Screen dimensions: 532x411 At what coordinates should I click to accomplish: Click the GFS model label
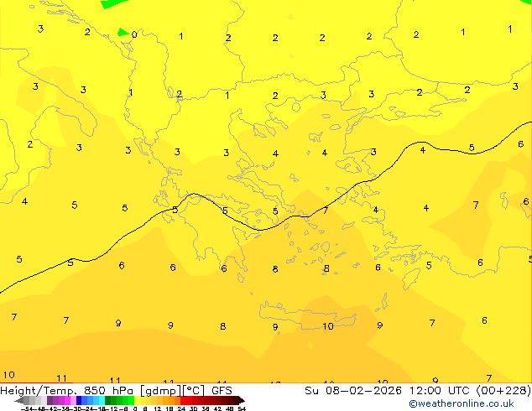point(222,391)
